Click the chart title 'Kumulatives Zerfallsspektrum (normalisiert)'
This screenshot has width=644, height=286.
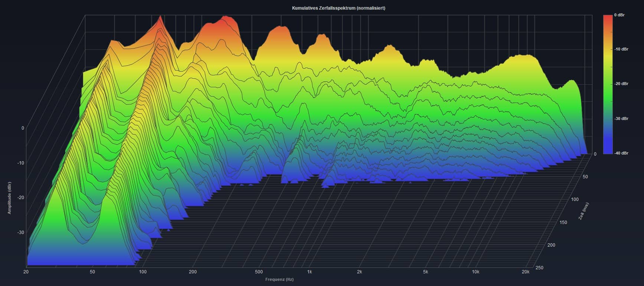click(x=338, y=8)
